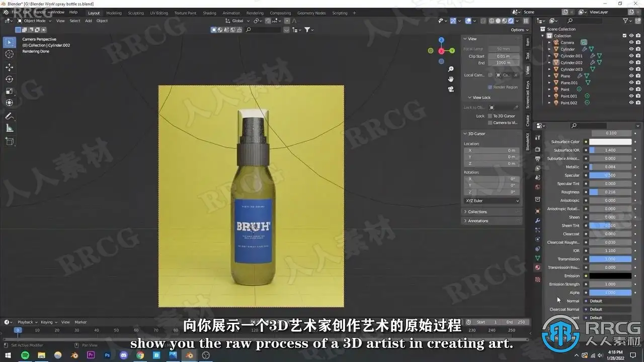Viewport: 644px width, 362px height.
Task: Enable Lock To 3D Cursor checkbox
Action: click(490, 116)
